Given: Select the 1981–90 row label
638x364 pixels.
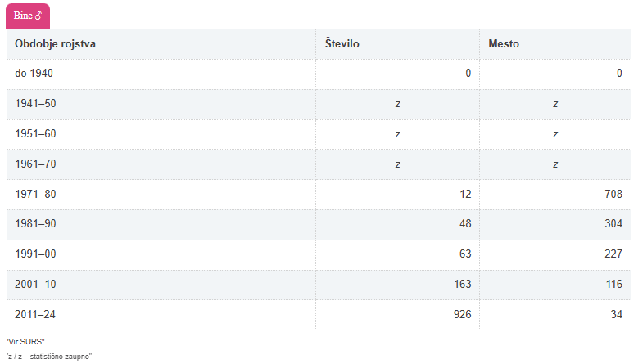Looking at the screenshot, I should pos(35,224).
